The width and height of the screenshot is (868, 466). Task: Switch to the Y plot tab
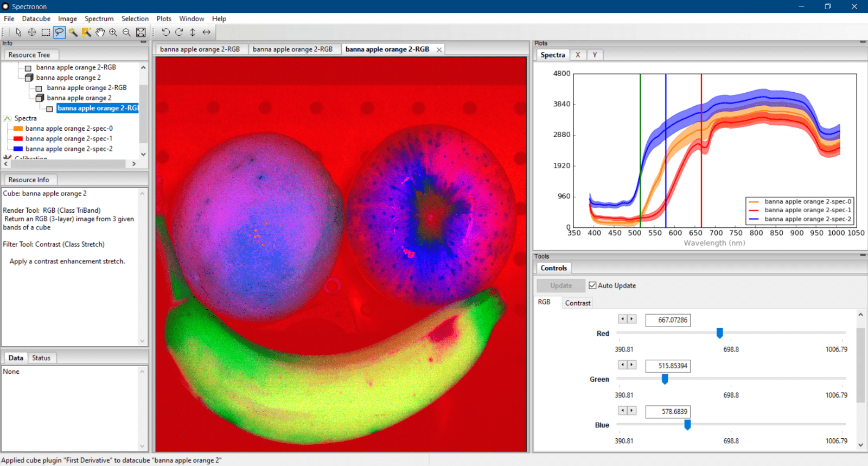[x=595, y=55]
